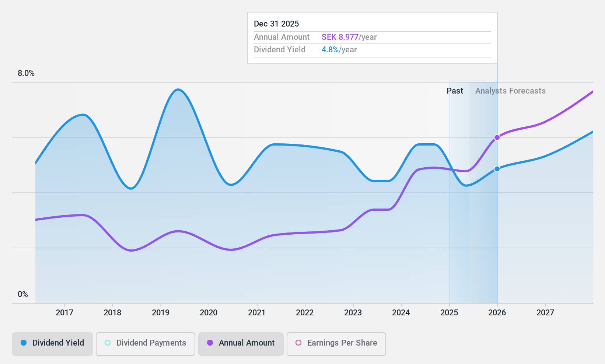Click the 4.8%/year tooltip value
This screenshot has height=364, width=605.
pyautogui.click(x=339, y=49)
